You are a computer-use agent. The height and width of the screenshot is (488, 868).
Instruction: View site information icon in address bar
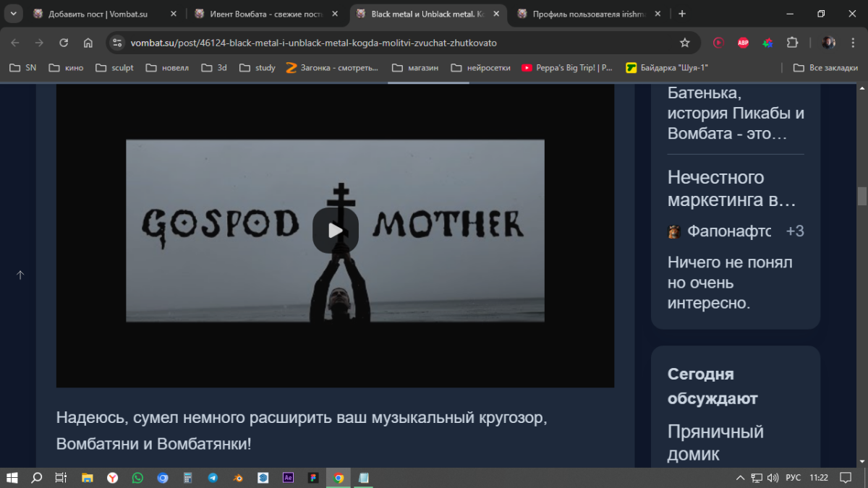point(118,43)
